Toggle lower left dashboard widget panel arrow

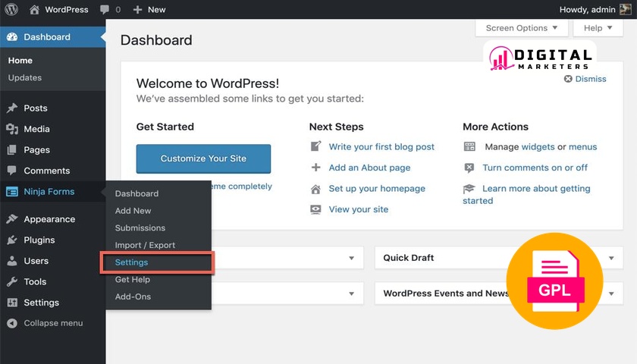pyautogui.click(x=351, y=293)
